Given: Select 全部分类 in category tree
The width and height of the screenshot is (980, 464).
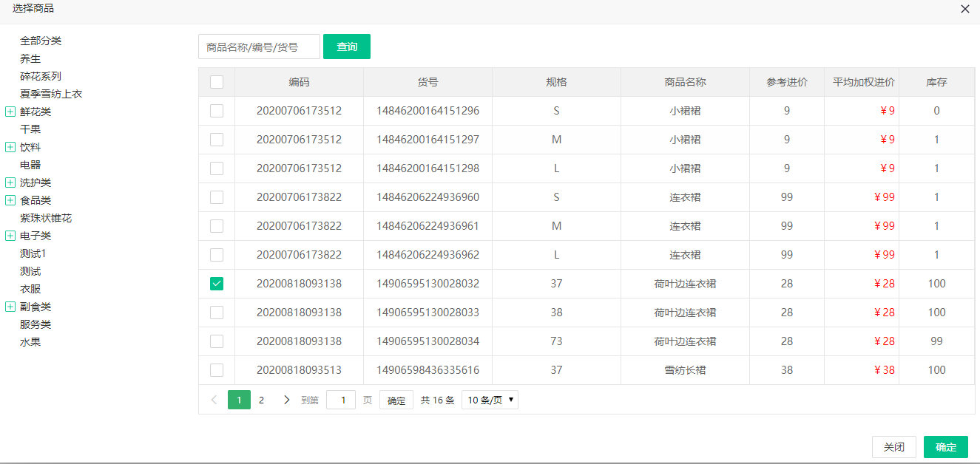Looking at the screenshot, I should (41, 41).
